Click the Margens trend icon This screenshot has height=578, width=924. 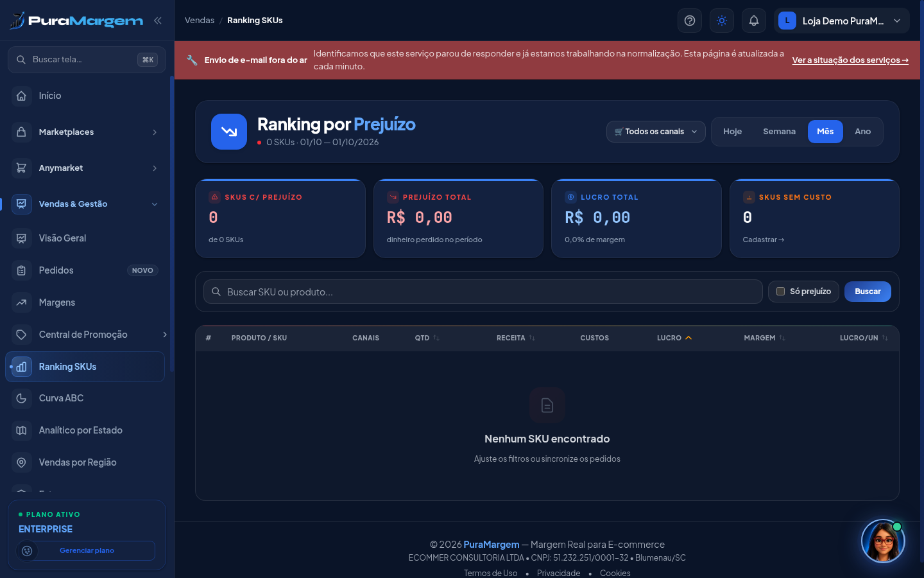pyautogui.click(x=21, y=302)
